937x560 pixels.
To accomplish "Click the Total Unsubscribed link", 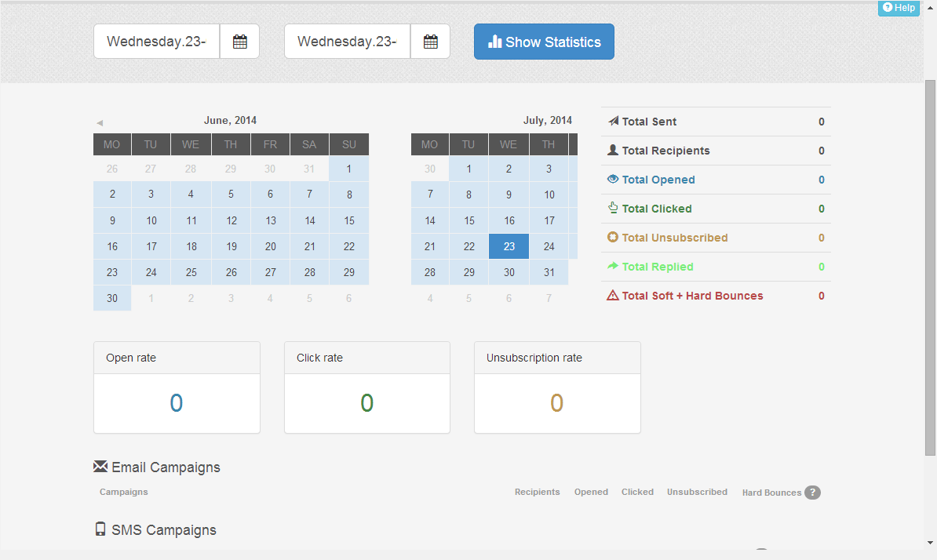I will (x=674, y=238).
